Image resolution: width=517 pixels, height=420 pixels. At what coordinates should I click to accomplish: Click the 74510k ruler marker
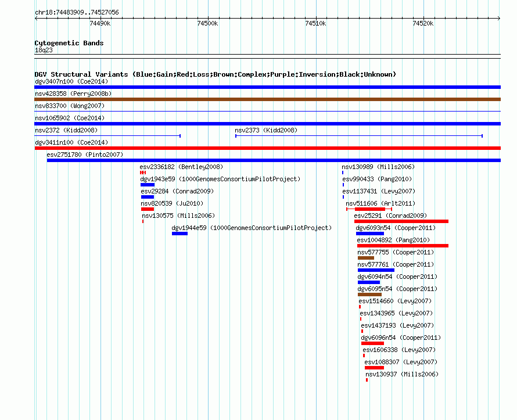tap(315, 23)
